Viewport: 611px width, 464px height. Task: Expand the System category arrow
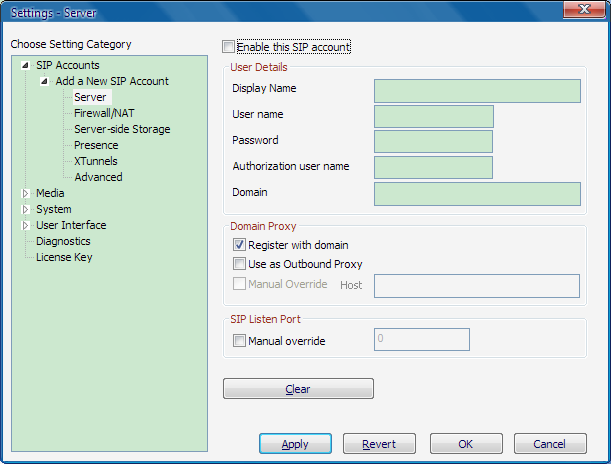[x=25, y=209]
